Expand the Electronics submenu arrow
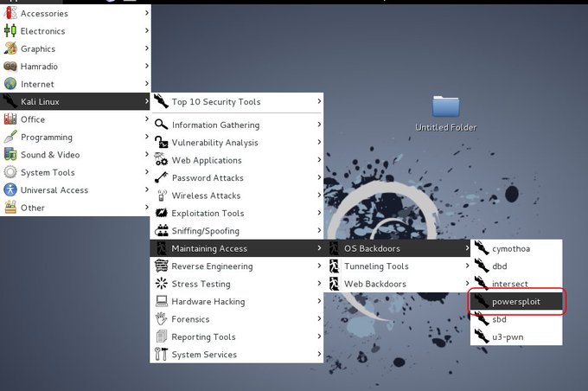Viewport: 588px width, 391px height. [147, 30]
